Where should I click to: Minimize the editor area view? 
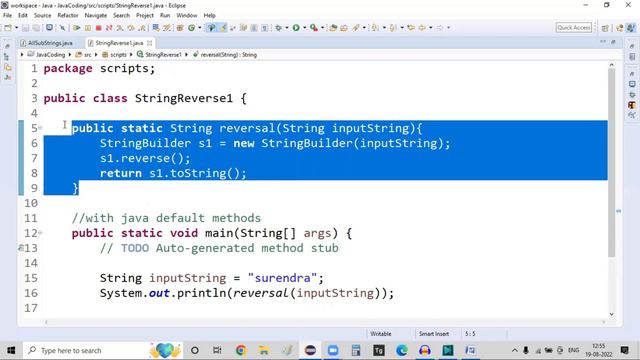point(603,42)
